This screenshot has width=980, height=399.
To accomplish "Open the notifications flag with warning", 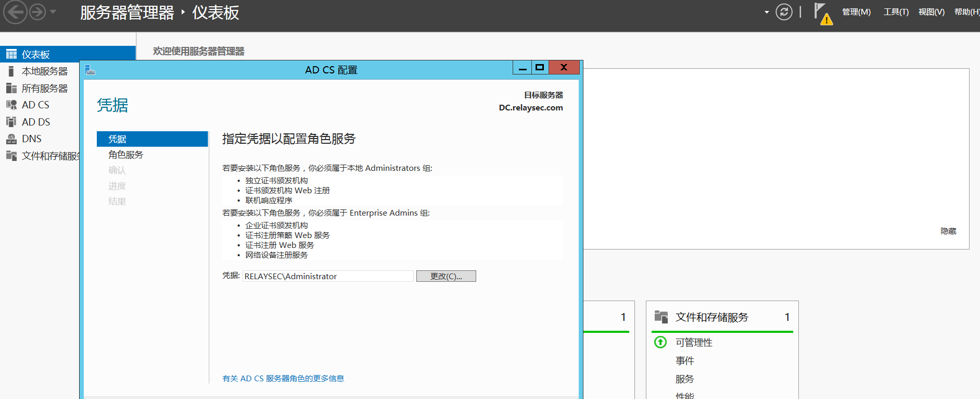I will (x=823, y=14).
